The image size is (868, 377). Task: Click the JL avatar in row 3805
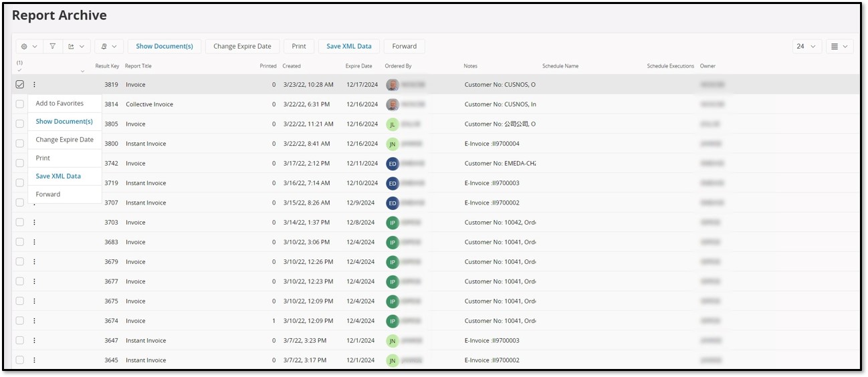pos(393,124)
